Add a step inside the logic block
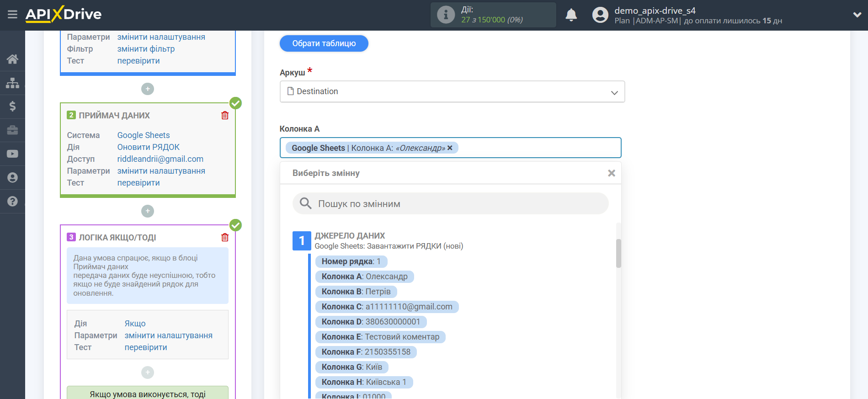This screenshot has height=399, width=868. coord(148,372)
